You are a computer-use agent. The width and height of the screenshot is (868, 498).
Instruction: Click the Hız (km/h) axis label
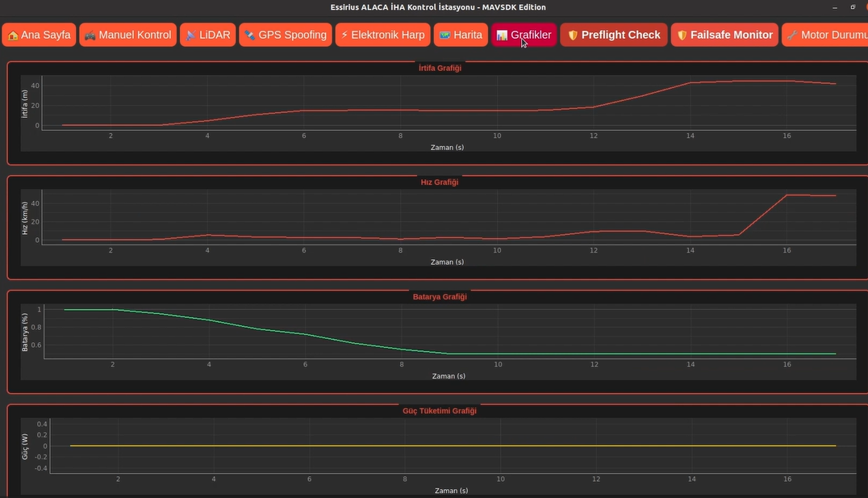coord(25,218)
